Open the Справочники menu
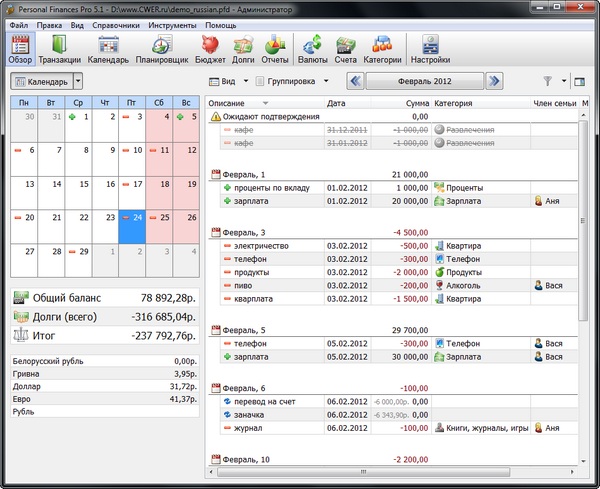This screenshot has height=489, width=600. 119,24
